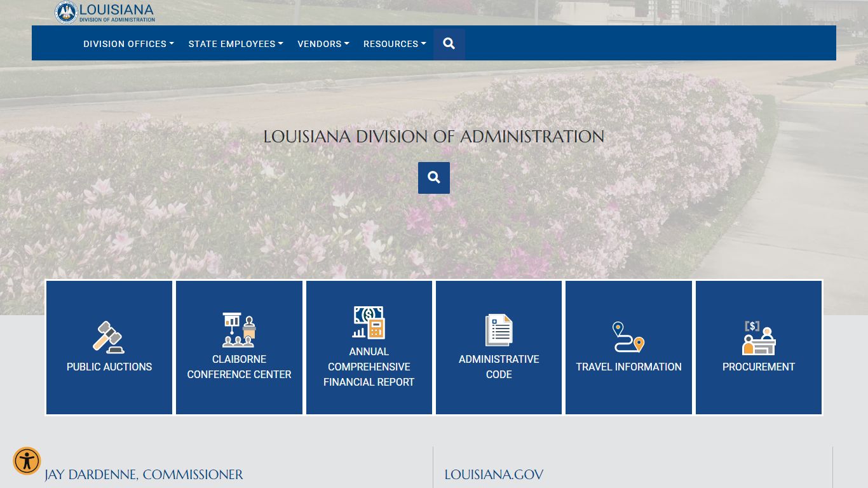Screen dimensions: 868x488
Task: Click the financial report money-calculator icon
Action: [369, 322]
